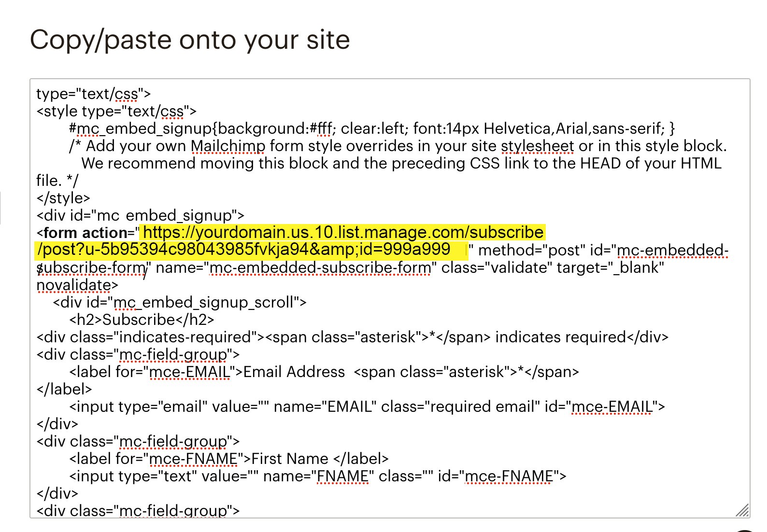
Task: Click the FNAME text input line
Action: (317, 476)
